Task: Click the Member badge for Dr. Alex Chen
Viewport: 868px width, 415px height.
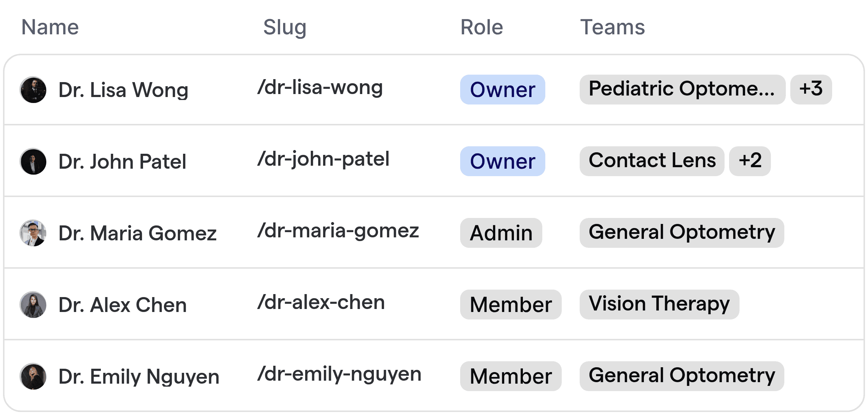Action: click(511, 305)
